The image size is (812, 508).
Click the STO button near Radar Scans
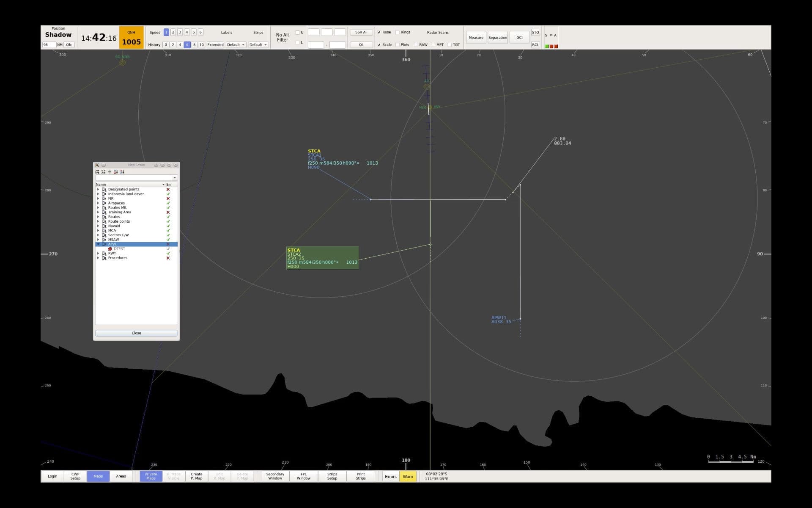[535, 32]
